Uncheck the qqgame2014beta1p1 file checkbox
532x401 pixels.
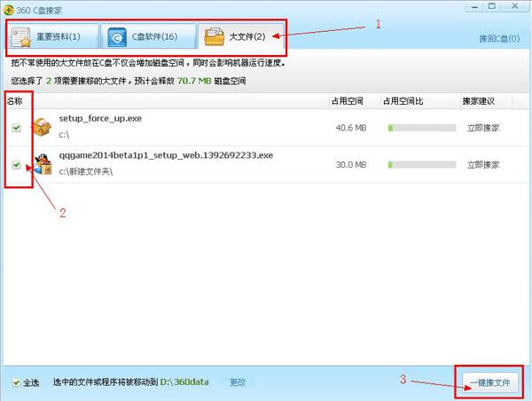click(x=16, y=165)
